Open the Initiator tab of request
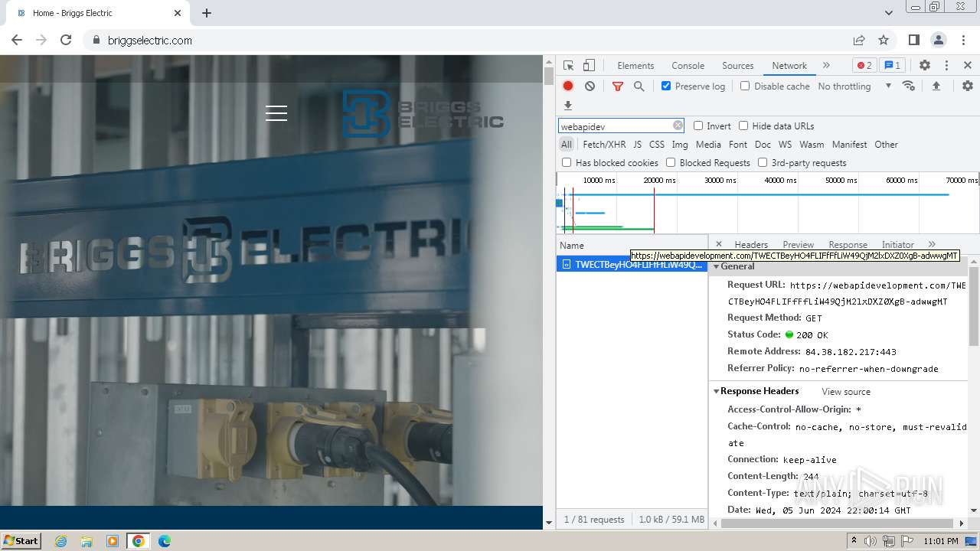Viewport: 980px width, 551px height. click(x=898, y=244)
